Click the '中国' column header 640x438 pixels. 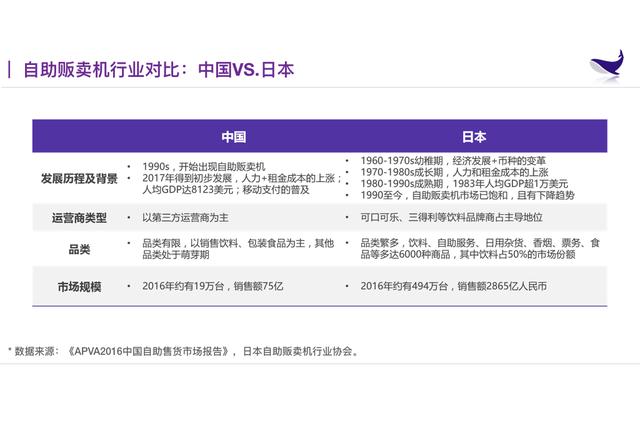[234, 137]
